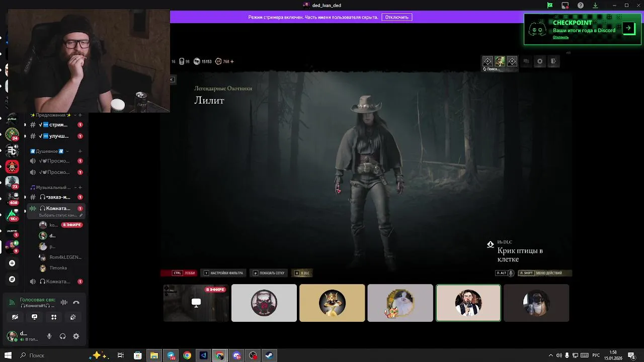Click Показать сетку to show grid
644x362 pixels.
tap(269, 273)
